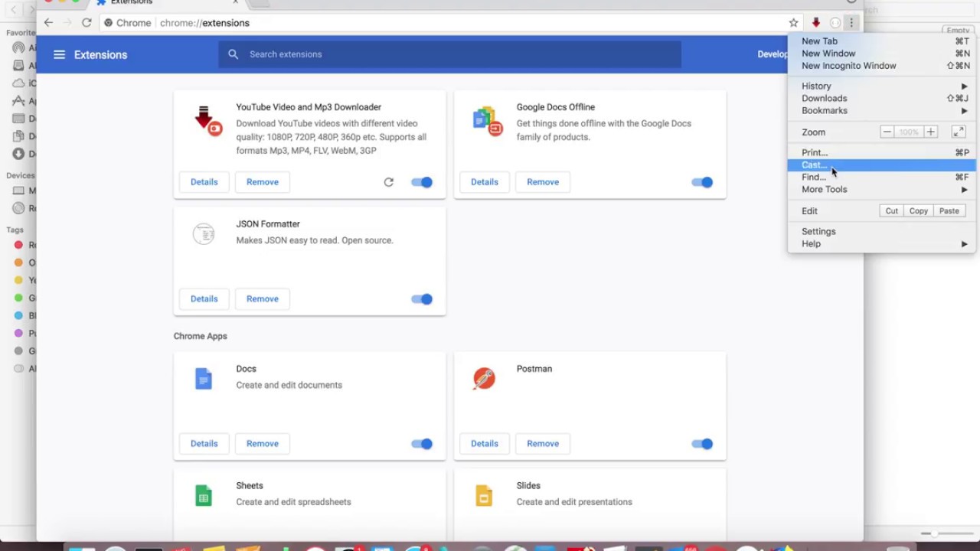Open Applications icon in Finder sidebar
This screenshot has width=980, height=551.
click(x=19, y=101)
